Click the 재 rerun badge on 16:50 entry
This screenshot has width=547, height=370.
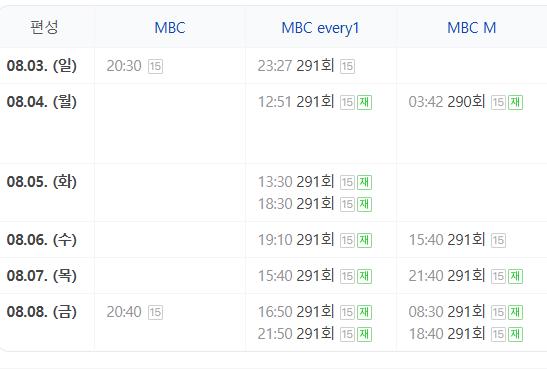(364, 312)
